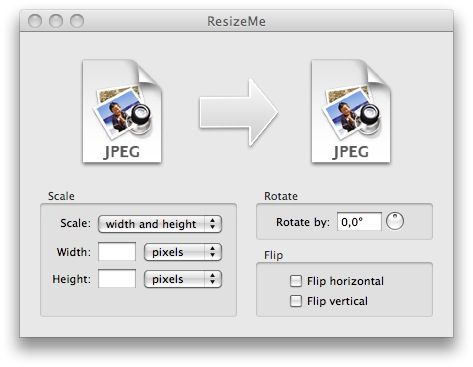Click the ResizeMe window title text
Image resolution: width=473 pixels, height=367 pixels.
(236, 22)
